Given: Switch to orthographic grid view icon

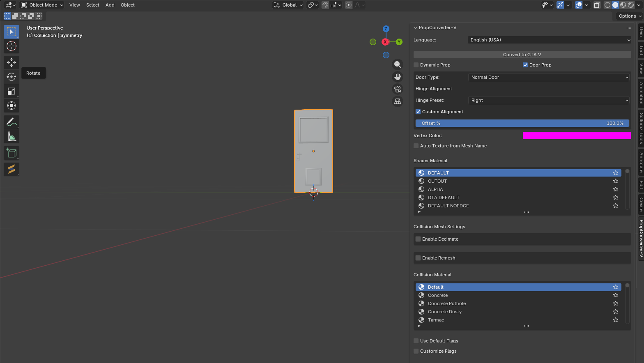Looking at the screenshot, I should point(397,101).
